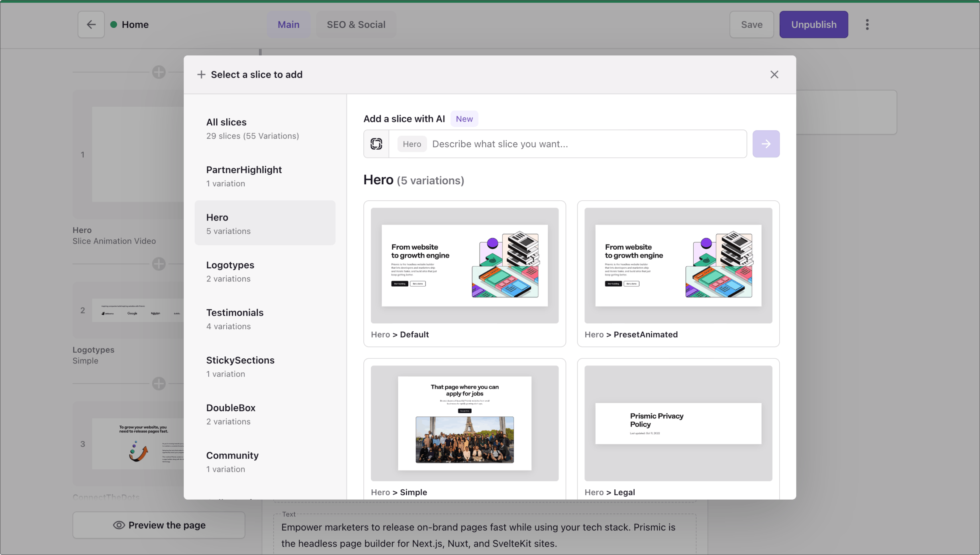Screen dimensions: 980x555
Task: Click the Save button
Action: 751,25
